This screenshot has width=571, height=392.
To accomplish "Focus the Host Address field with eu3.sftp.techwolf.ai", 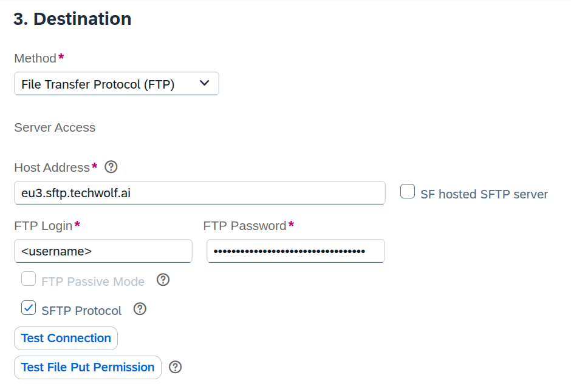I will point(199,193).
